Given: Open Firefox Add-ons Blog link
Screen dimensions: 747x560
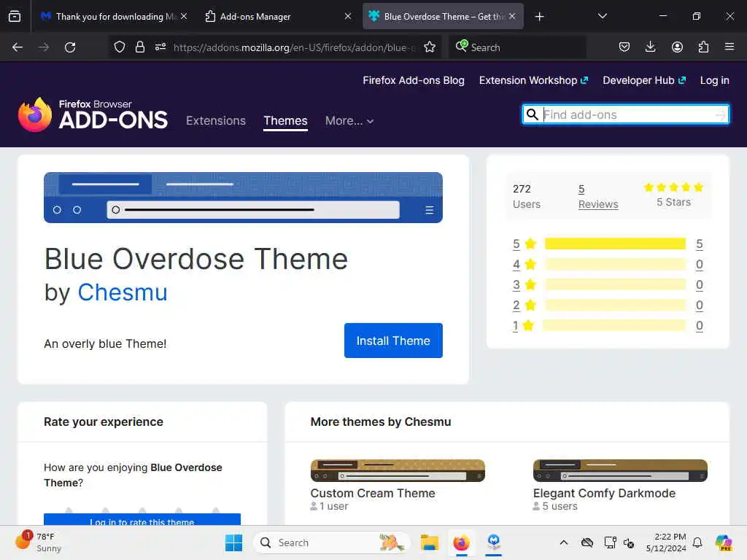Looking at the screenshot, I should 414,80.
